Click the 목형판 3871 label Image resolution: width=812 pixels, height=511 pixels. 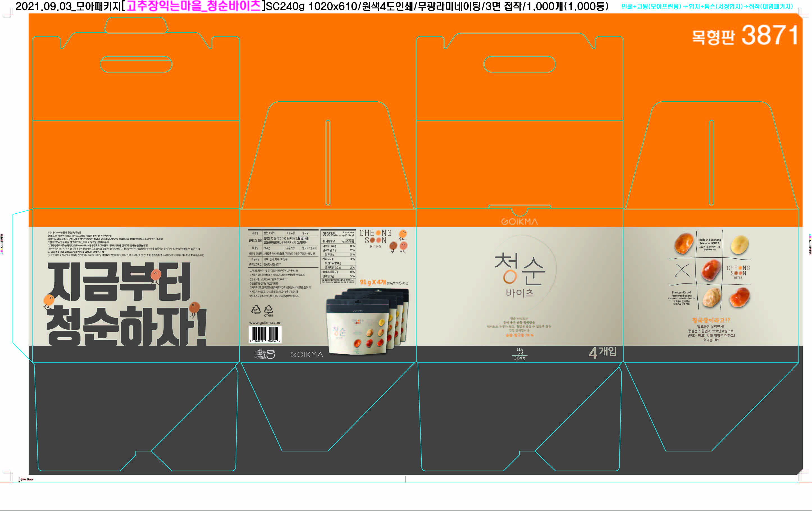click(x=745, y=35)
